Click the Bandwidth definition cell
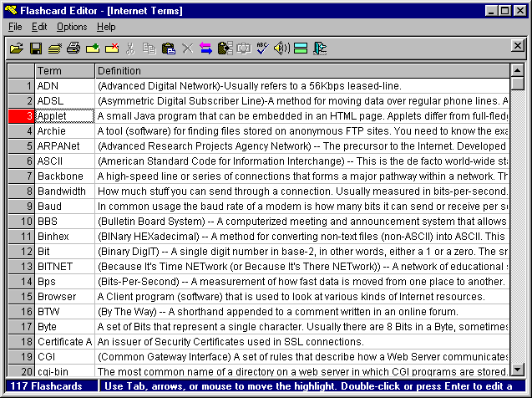The width and height of the screenshot is (532, 398). [x=301, y=191]
